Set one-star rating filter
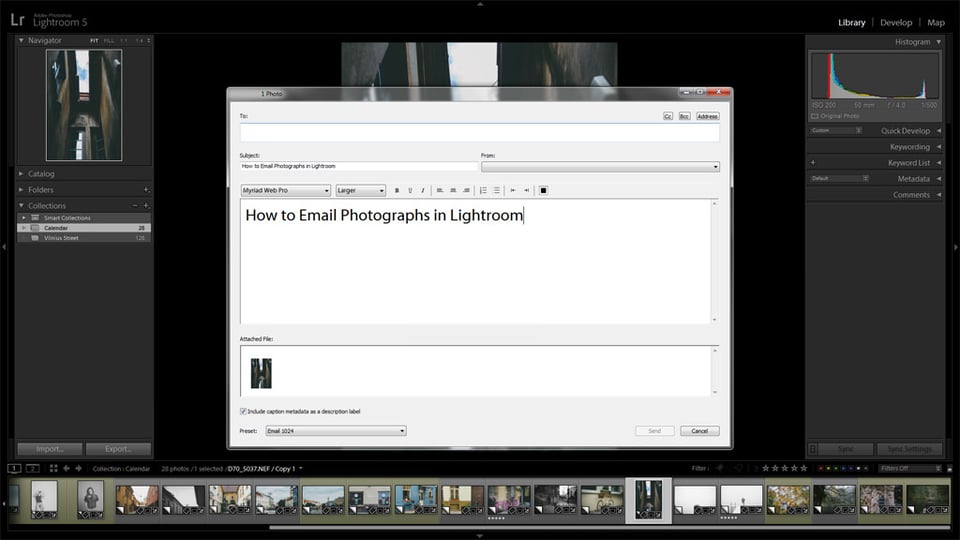 (x=765, y=468)
